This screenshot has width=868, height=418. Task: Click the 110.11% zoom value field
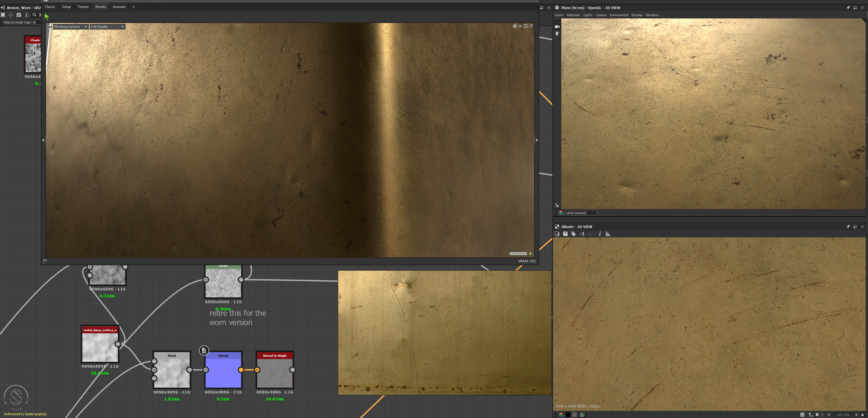pyautogui.click(x=843, y=415)
